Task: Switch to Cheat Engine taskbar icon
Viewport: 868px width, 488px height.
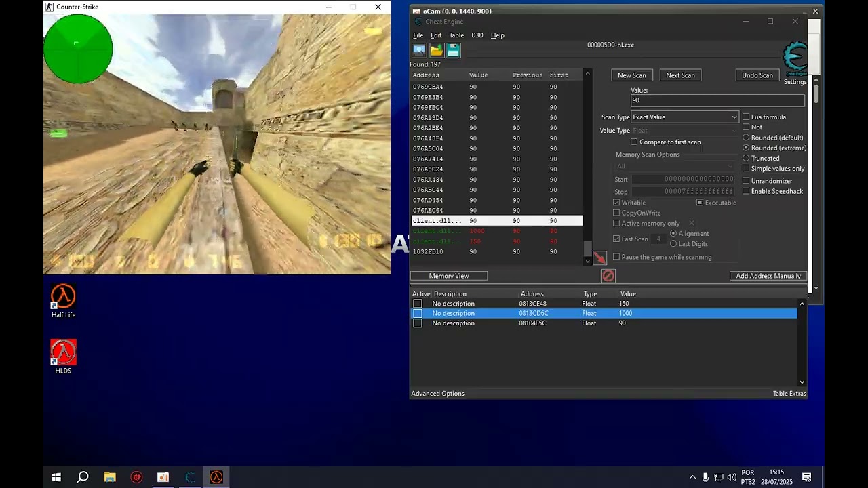Action: pyautogui.click(x=190, y=477)
